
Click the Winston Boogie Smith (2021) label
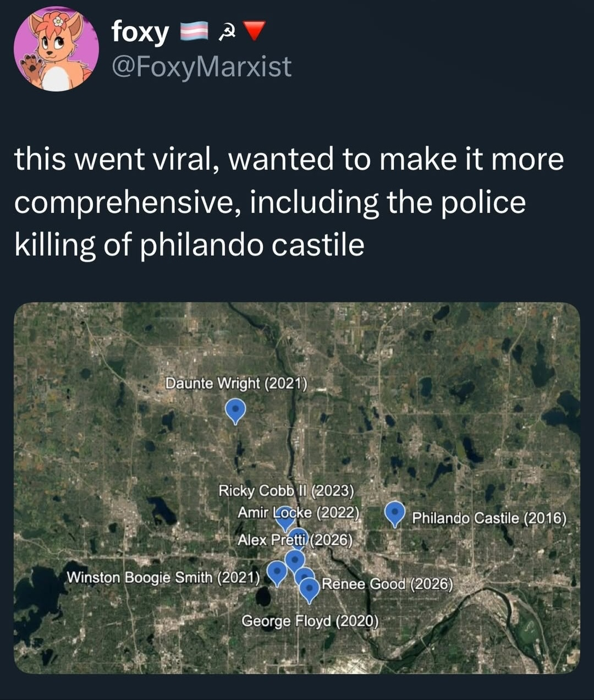[163, 577]
